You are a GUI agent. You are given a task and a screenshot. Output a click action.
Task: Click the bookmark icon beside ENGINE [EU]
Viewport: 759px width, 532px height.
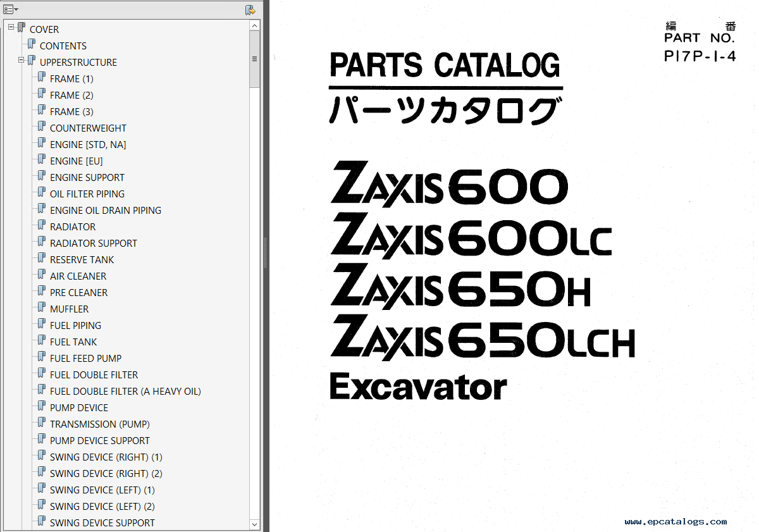[42, 160]
